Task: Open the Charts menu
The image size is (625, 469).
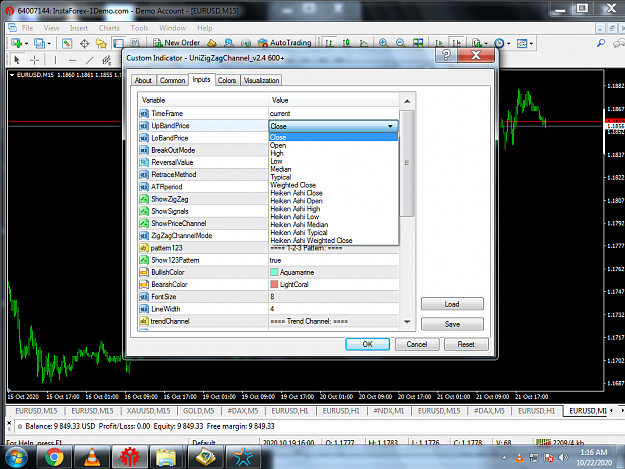Action: pos(109,28)
